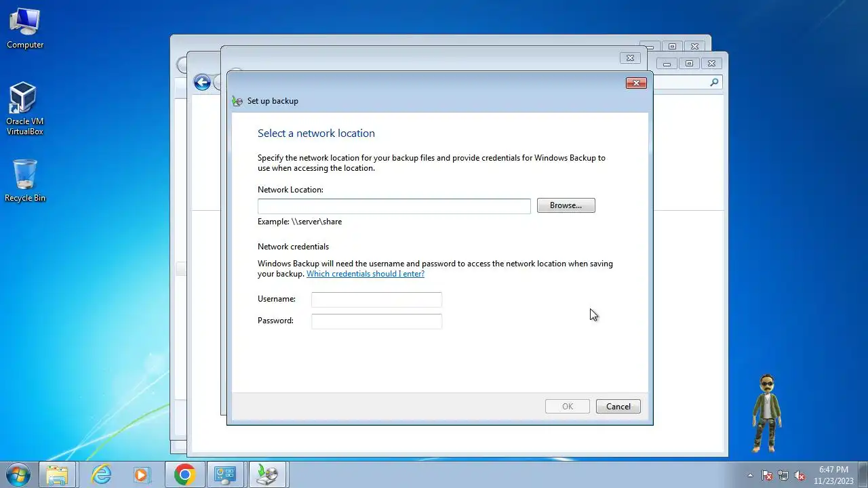Maximize the rear Control Panel window

pyautogui.click(x=690, y=63)
